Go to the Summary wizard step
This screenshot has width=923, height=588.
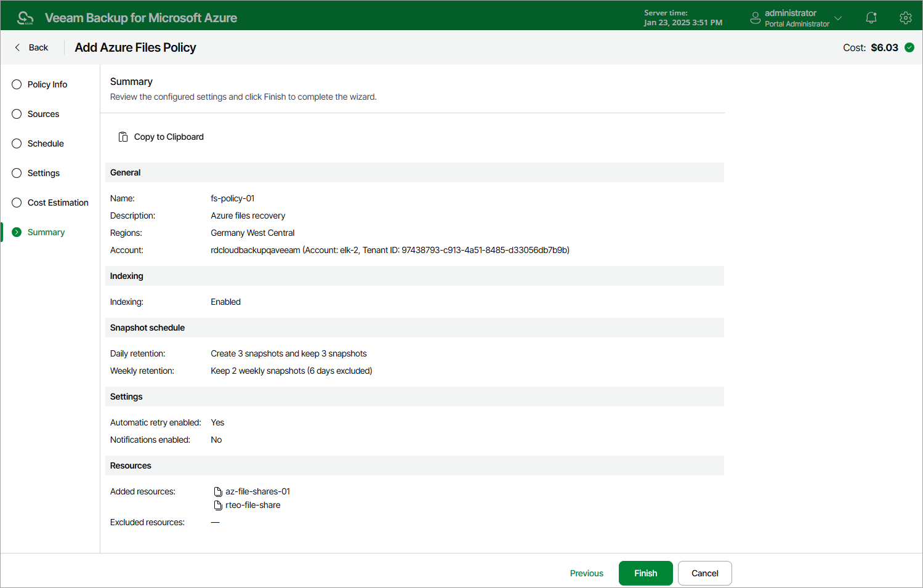(x=46, y=232)
